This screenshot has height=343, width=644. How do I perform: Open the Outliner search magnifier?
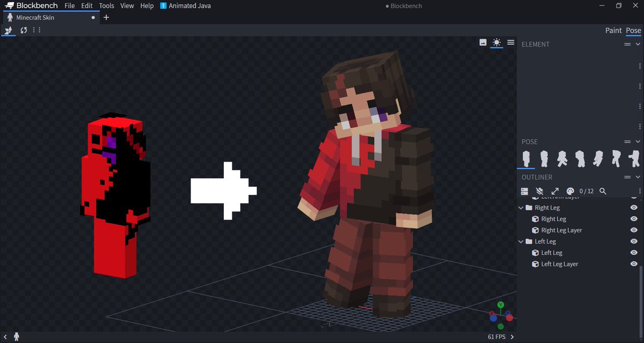[603, 191]
